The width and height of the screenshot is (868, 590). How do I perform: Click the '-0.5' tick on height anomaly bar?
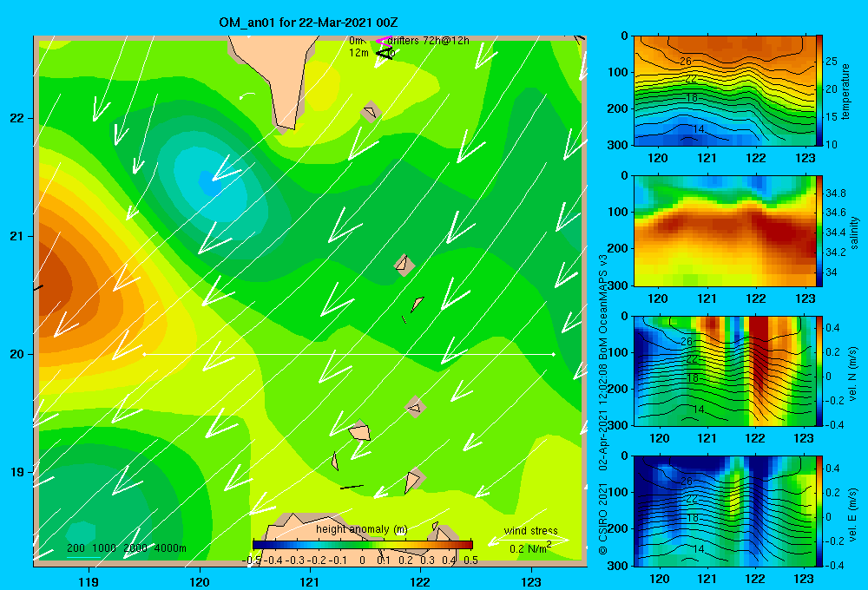pos(252,560)
